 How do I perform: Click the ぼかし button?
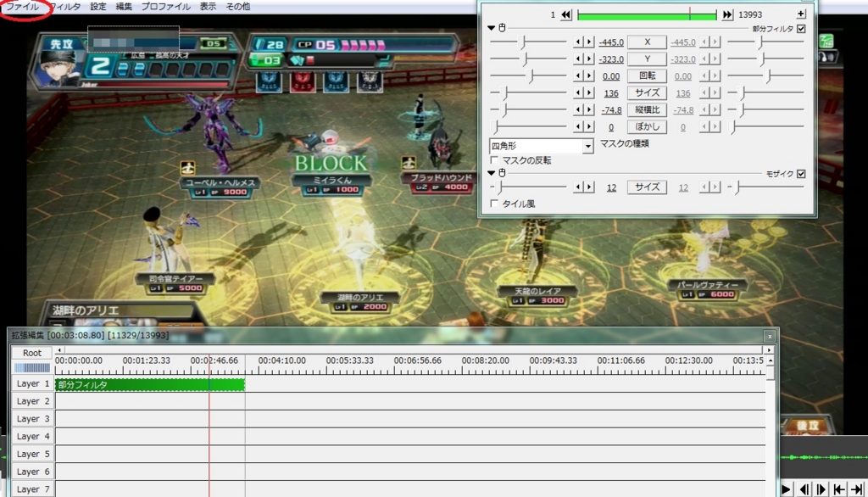[647, 126]
